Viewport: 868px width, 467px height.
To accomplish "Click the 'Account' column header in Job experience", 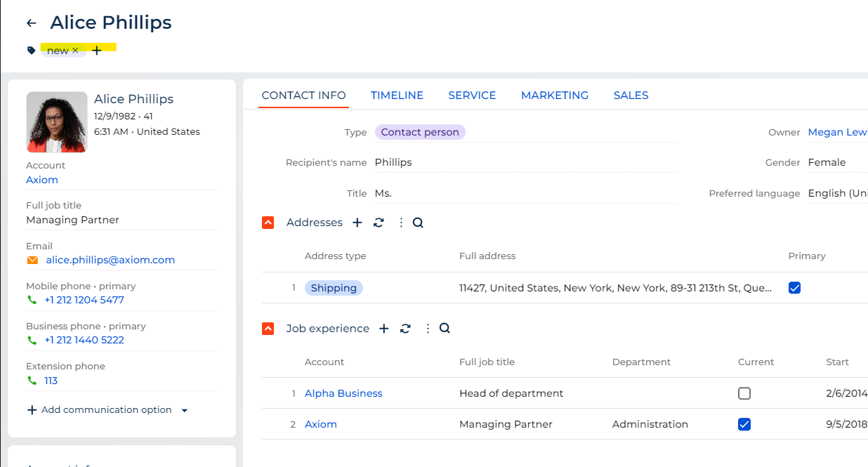I will coord(324,362).
